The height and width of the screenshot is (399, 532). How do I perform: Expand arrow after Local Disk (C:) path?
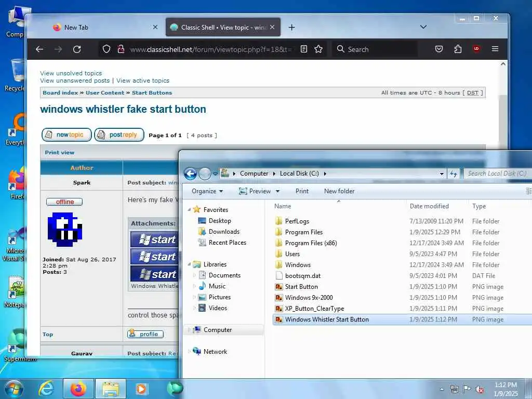325,174
